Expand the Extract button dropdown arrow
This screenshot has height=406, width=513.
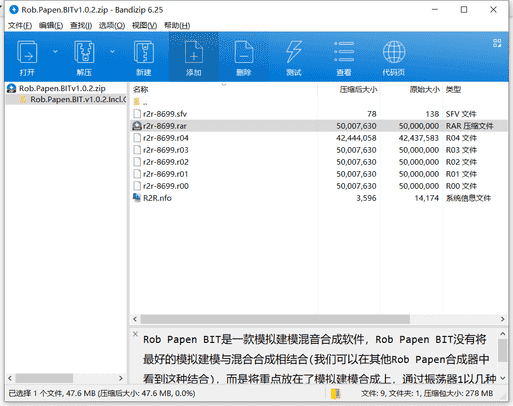click(x=112, y=52)
